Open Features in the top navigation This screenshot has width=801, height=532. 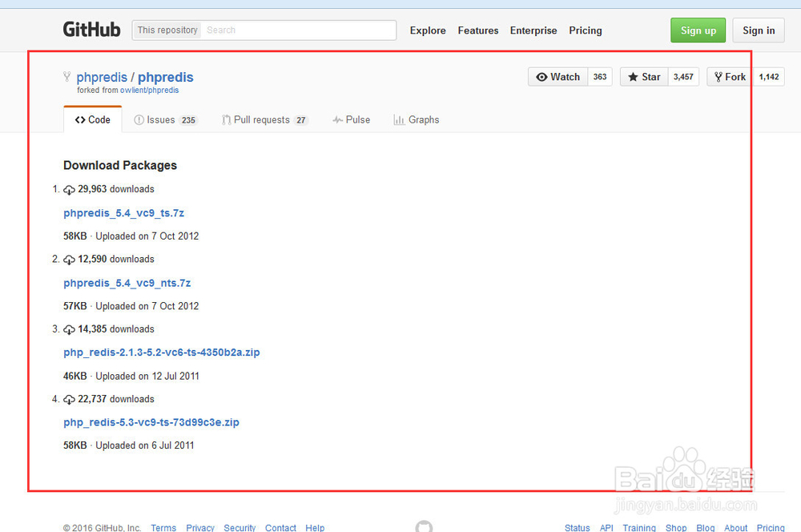[x=477, y=30]
